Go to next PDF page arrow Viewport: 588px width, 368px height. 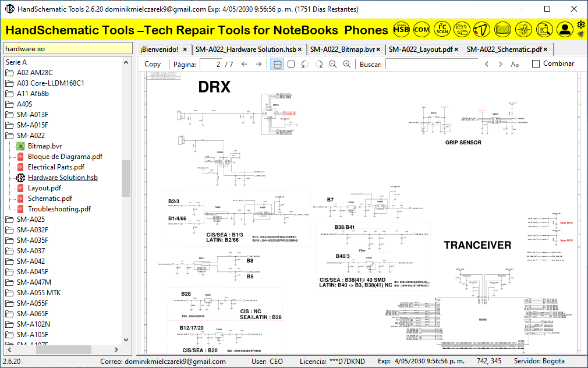(258, 64)
